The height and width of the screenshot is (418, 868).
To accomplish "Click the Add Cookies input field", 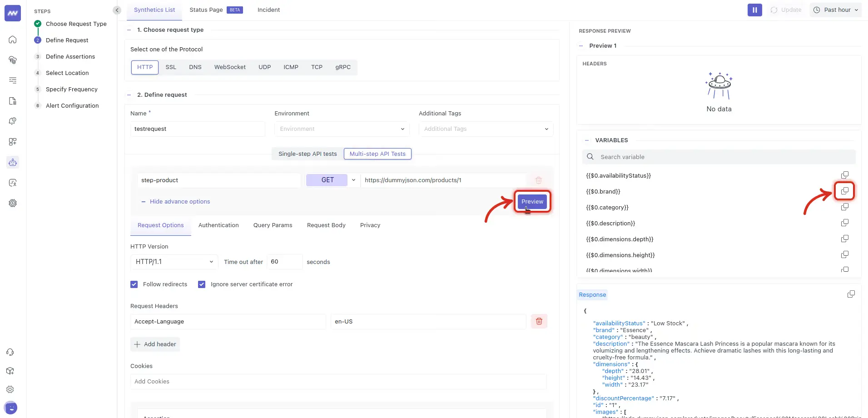I will pyautogui.click(x=338, y=382).
